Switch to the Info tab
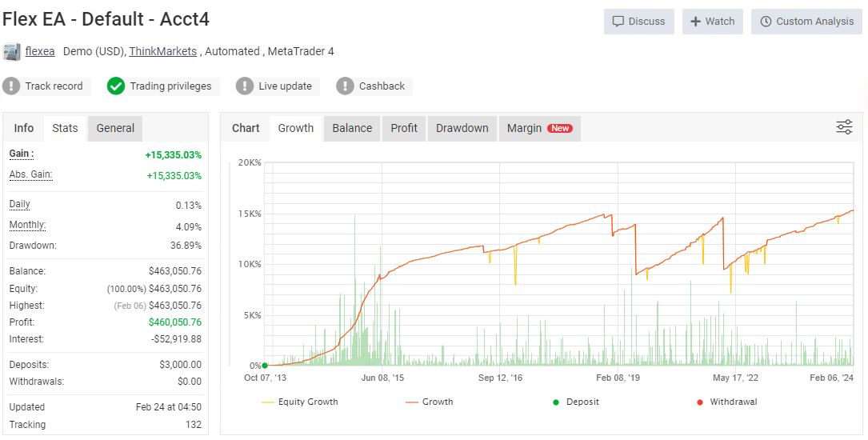868x440 pixels. click(x=24, y=128)
